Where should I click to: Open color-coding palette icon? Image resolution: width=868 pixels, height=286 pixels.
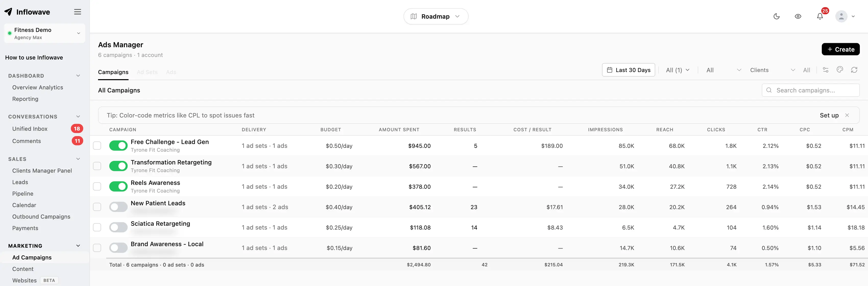pos(840,69)
